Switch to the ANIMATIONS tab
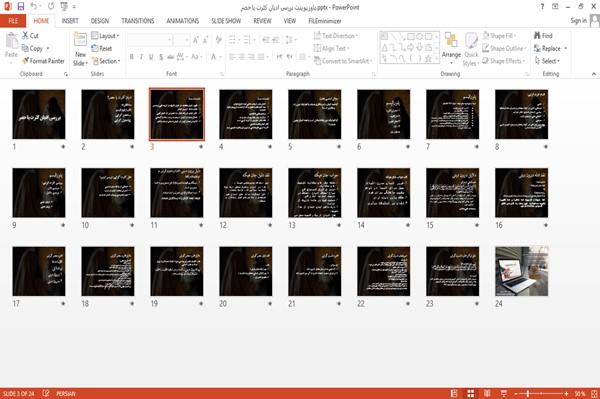This screenshot has height=399, width=600. point(183,21)
